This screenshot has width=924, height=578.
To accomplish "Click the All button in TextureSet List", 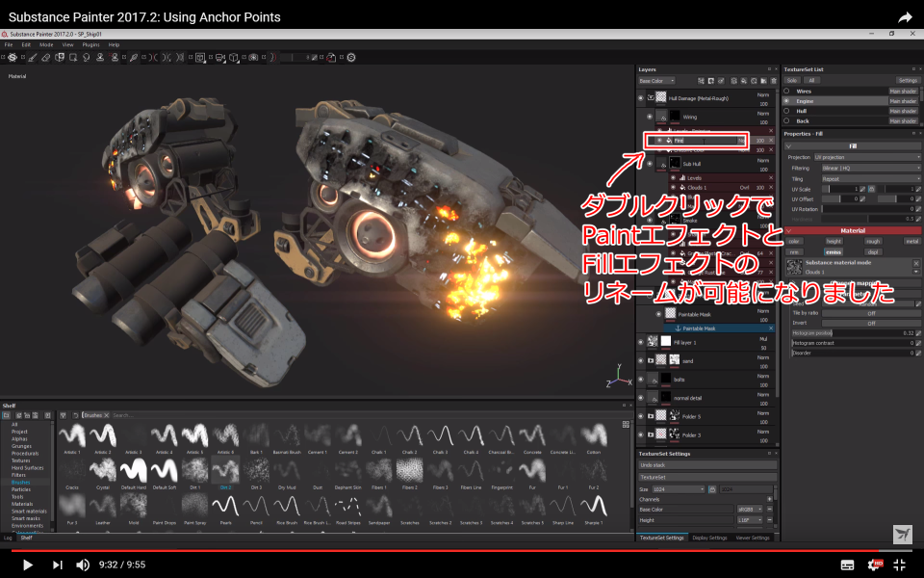I will click(x=811, y=80).
